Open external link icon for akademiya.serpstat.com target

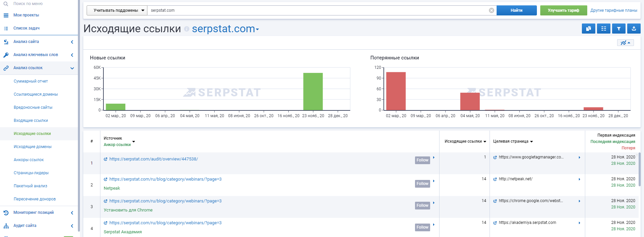click(495, 223)
